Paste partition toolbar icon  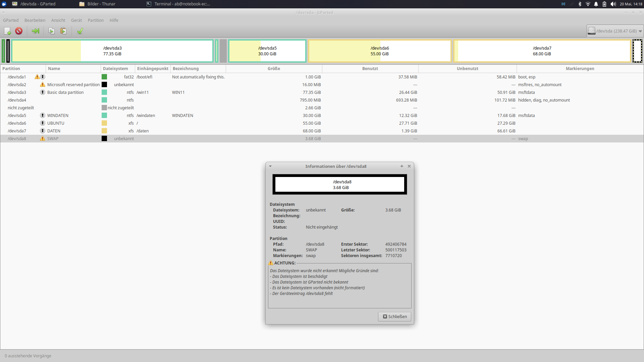coord(63,31)
